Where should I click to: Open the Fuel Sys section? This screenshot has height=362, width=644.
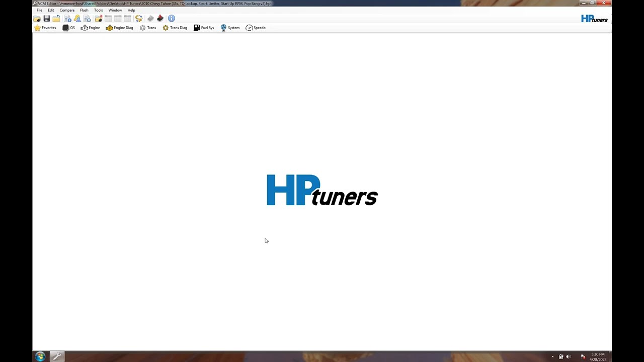[x=204, y=28]
